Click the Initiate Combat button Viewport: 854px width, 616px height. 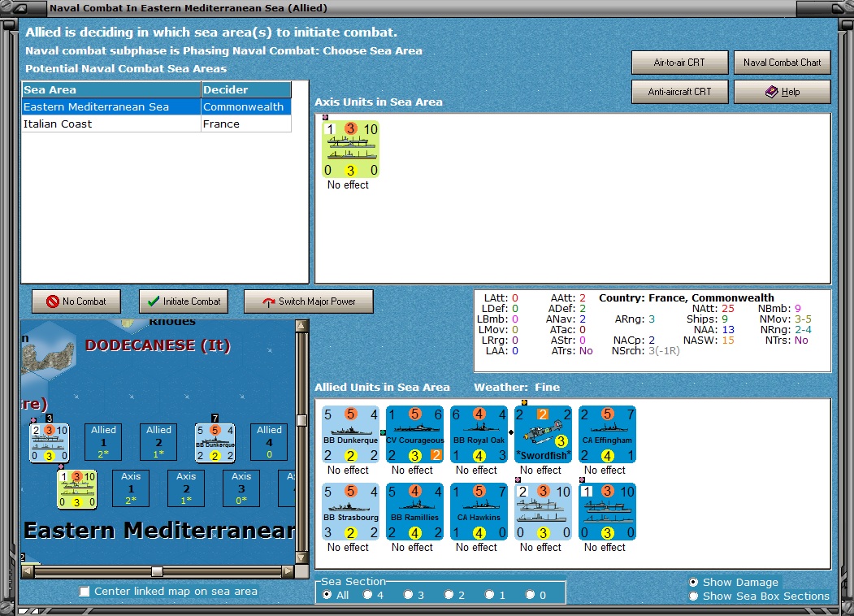point(184,301)
